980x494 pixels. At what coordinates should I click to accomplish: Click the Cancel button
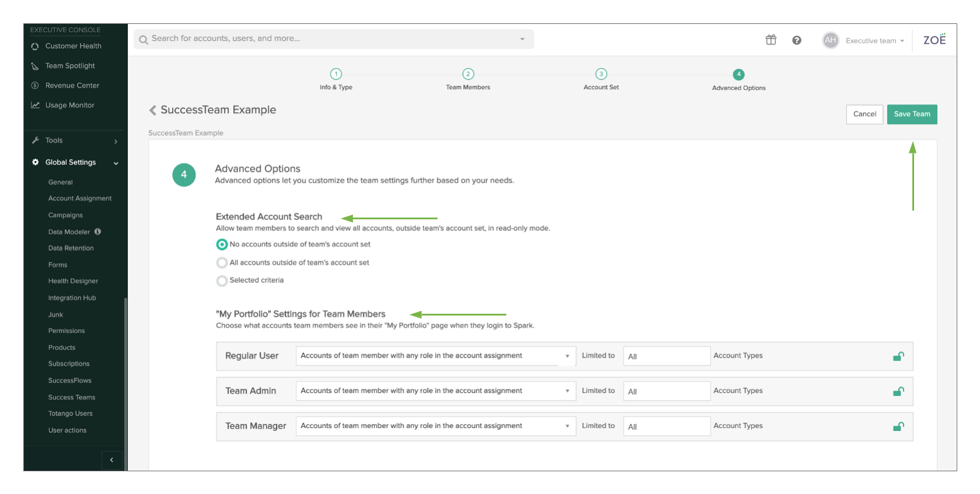tap(864, 114)
